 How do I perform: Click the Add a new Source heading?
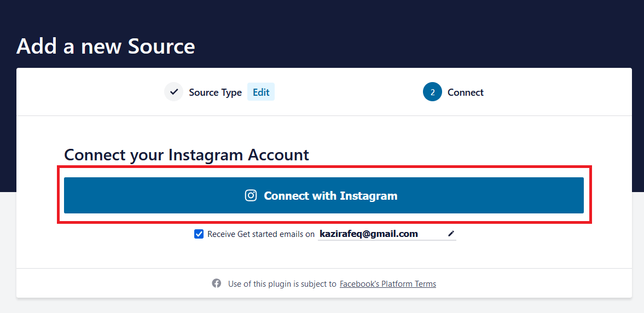(106, 47)
